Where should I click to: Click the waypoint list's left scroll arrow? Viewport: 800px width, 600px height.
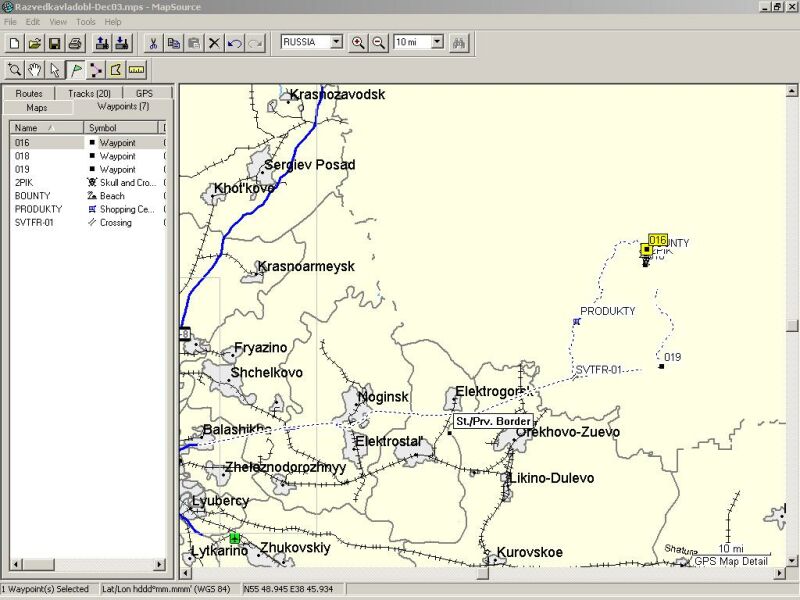[x=15, y=564]
